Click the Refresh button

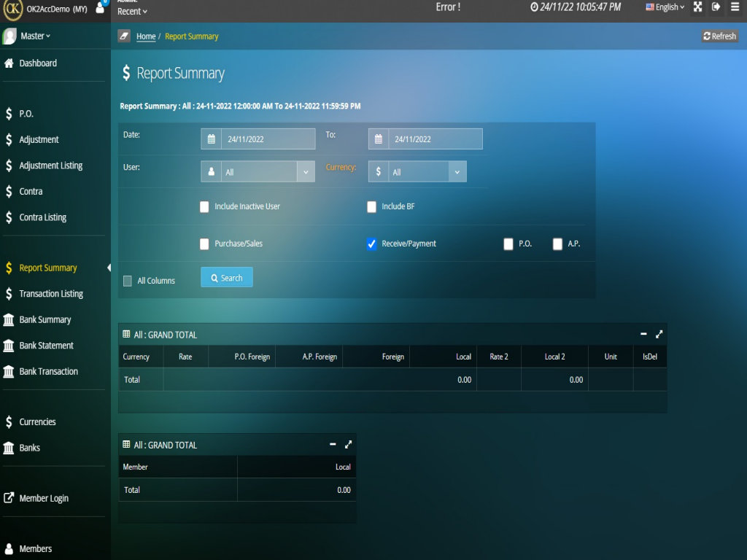(x=720, y=36)
